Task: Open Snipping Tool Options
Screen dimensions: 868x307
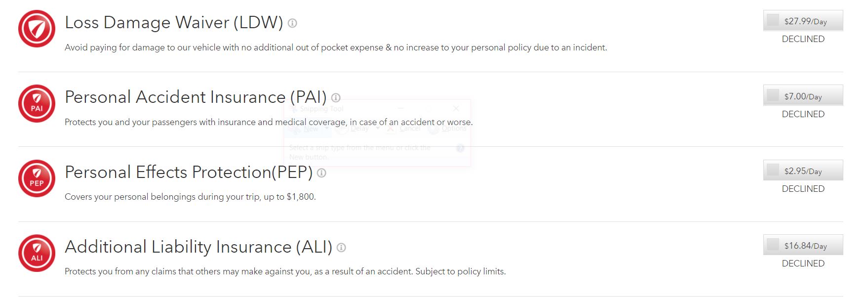Action: (449, 128)
